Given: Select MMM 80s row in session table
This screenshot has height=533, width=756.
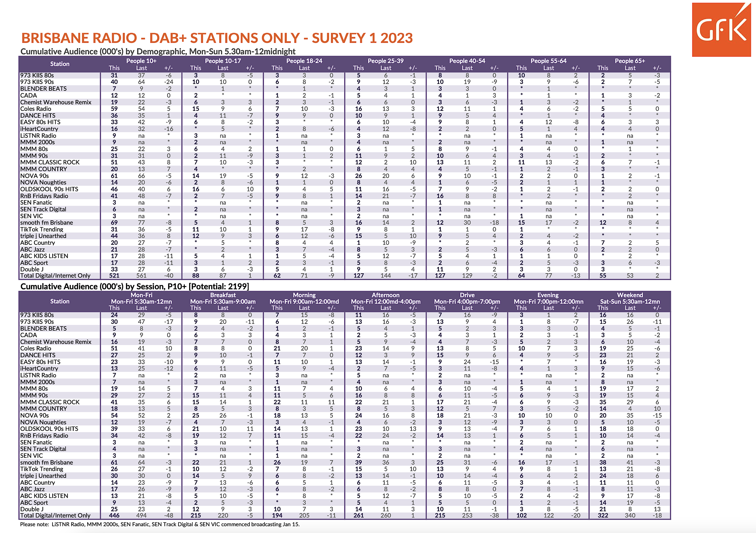Looking at the screenshot, I should [344, 389].
